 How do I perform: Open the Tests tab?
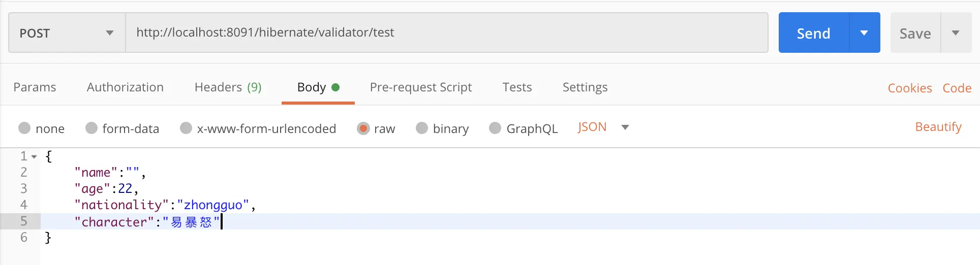[517, 87]
